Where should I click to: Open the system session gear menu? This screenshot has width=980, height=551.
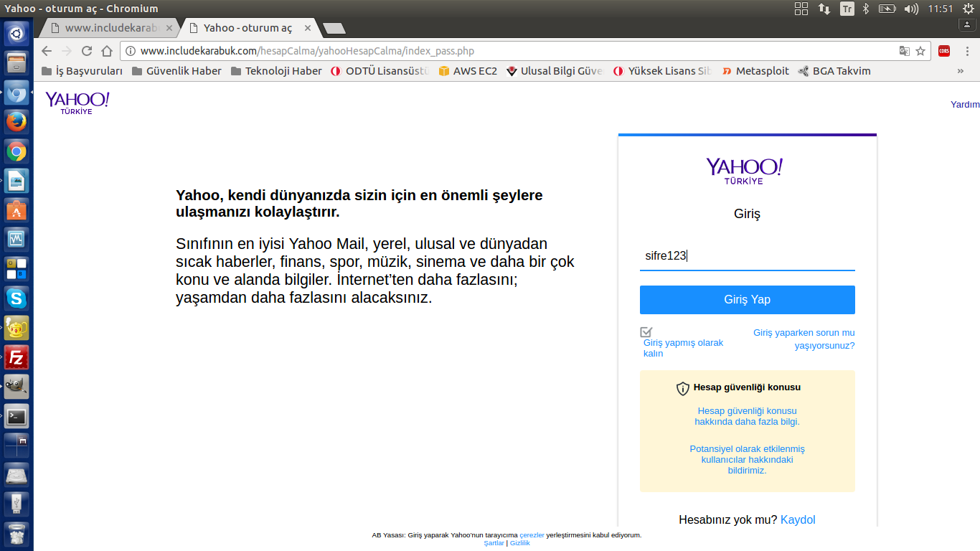(x=969, y=9)
